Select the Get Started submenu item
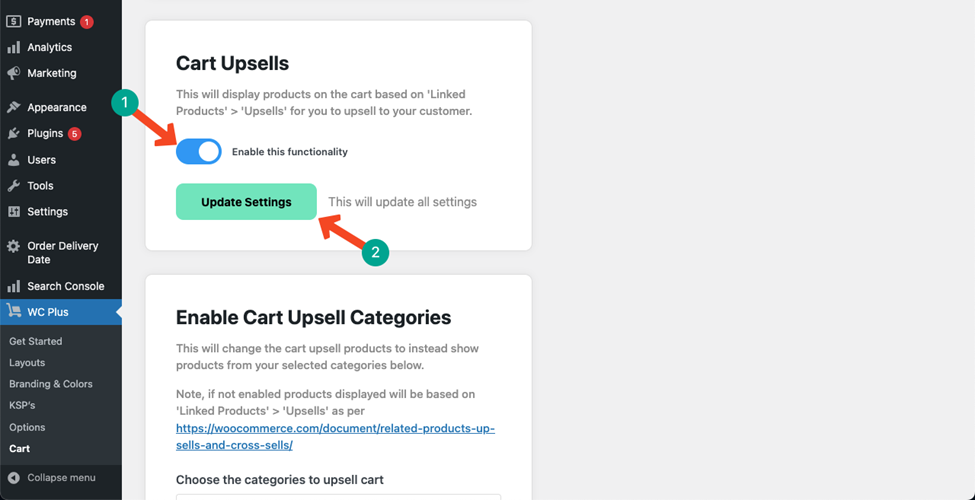The width and height of the screenshot is (975, 500). pyautogui.click(x=35, y=341)
